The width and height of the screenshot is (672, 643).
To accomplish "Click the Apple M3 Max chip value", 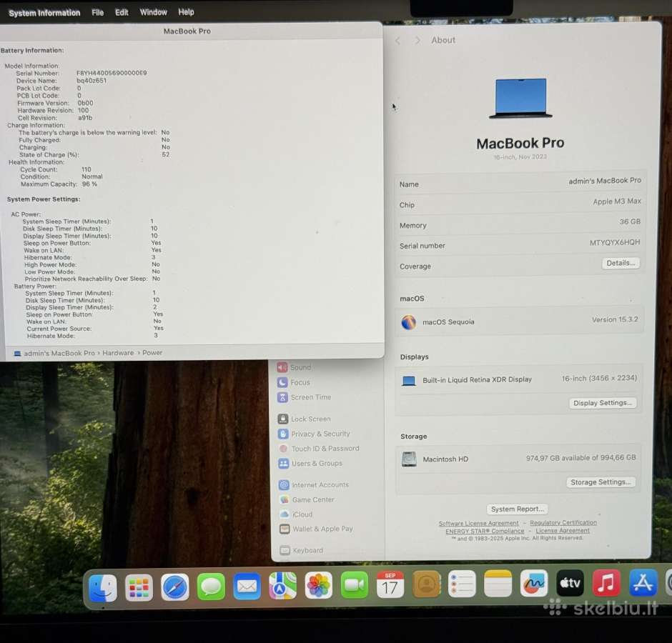I will (617, 201).
